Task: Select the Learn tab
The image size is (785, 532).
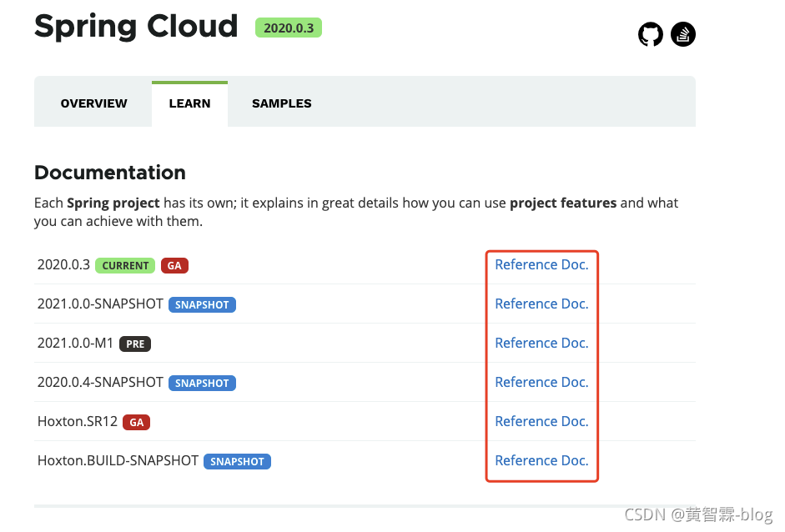Action: [x=189, y=103]
